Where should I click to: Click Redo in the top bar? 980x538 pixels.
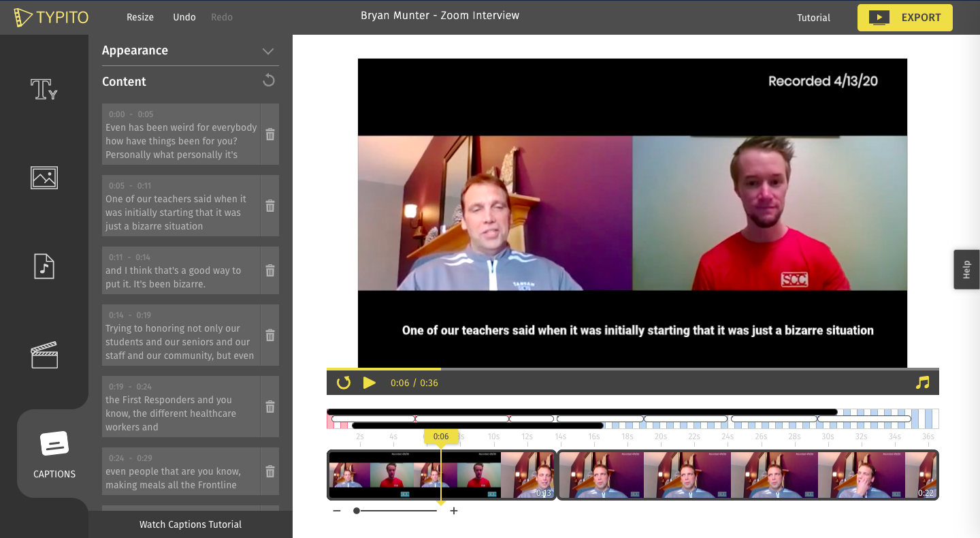coord(222,17)
